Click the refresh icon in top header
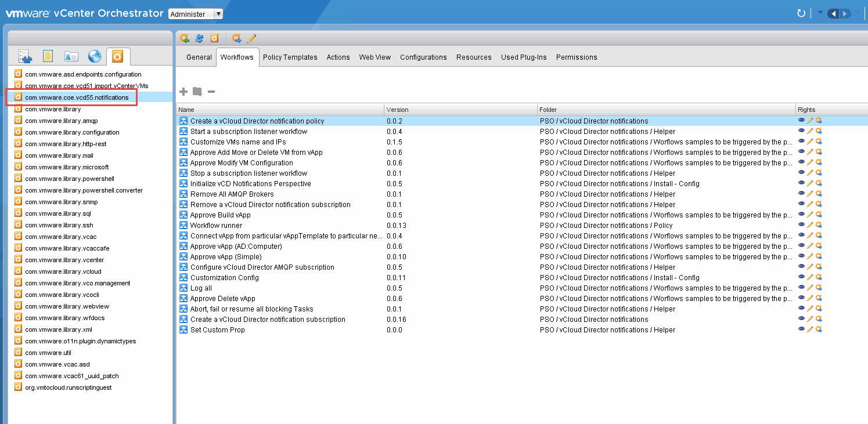This screenshot has height=424, width=868. [x=801, y=13]
